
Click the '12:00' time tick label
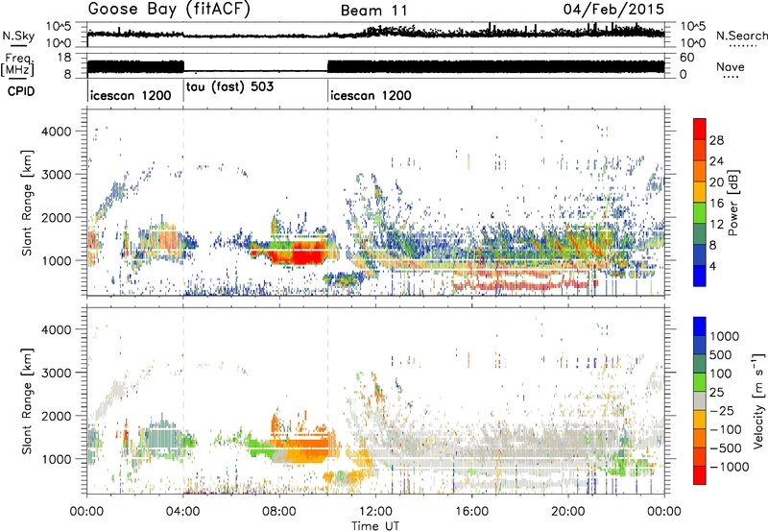coord(375,512)
